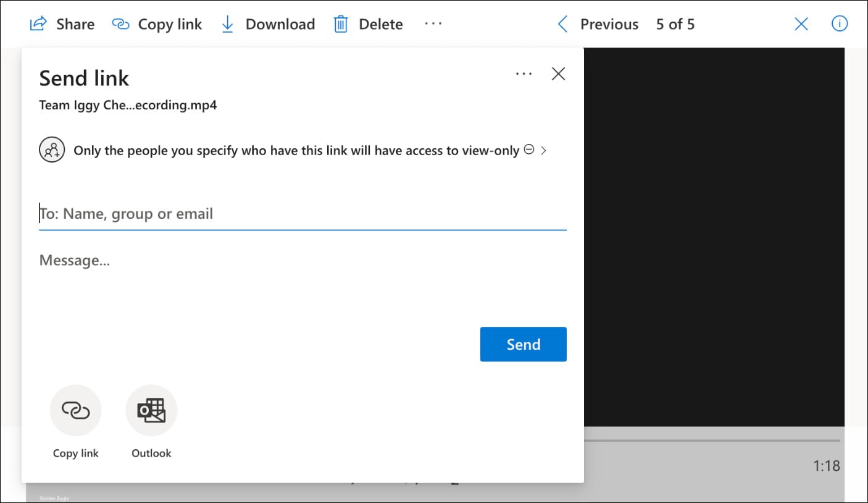Screen dimensions: 868x503
Task: Open the 'Only the people you specify' link settings
Action: 296,151
